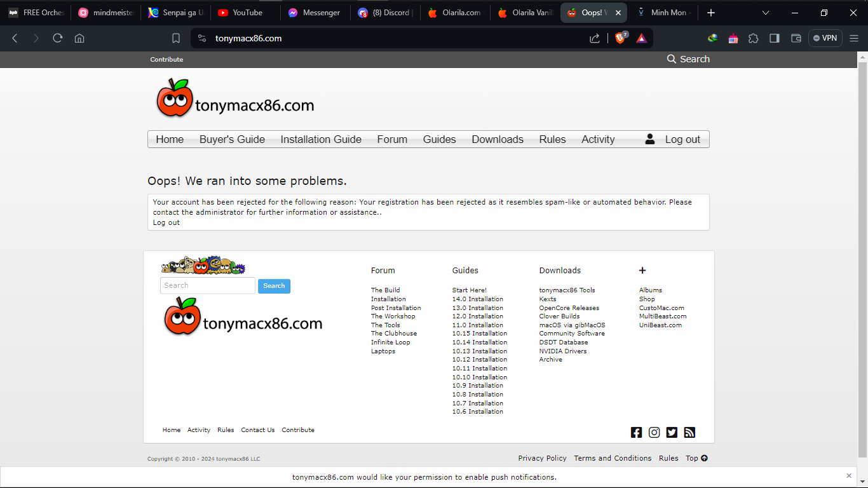The image size is (868, 488).
Task: Open the UniBeast.com link
Action: pos(660,325)
